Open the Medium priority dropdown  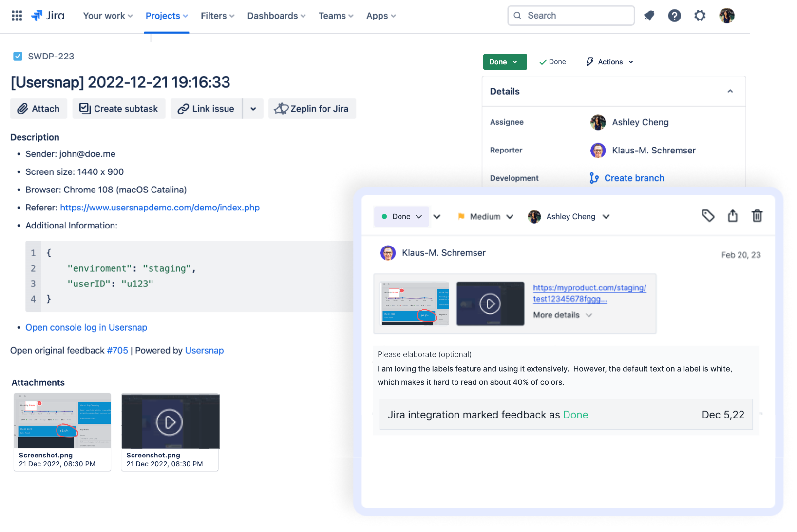486,217
